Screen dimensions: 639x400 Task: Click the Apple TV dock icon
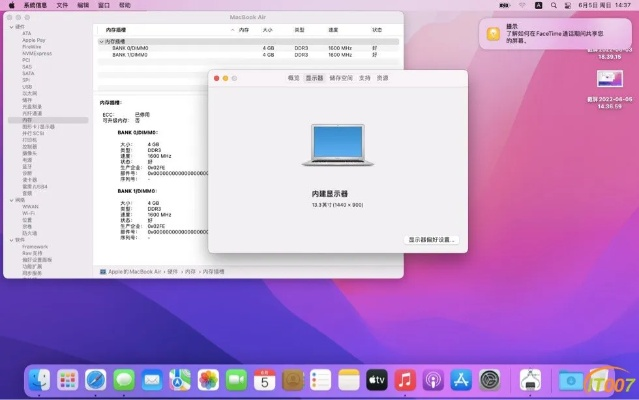point(377,380)
